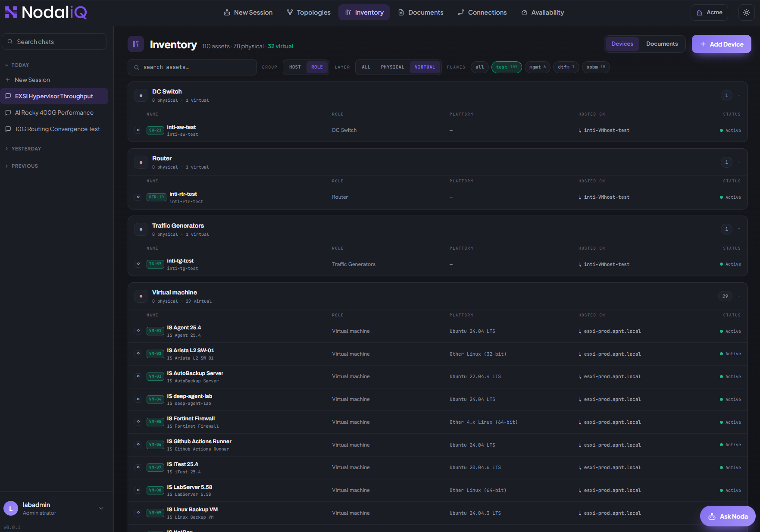Select the 'dtfm 1' plane chip
Screen dimensions: 760x532
point(566,67)
